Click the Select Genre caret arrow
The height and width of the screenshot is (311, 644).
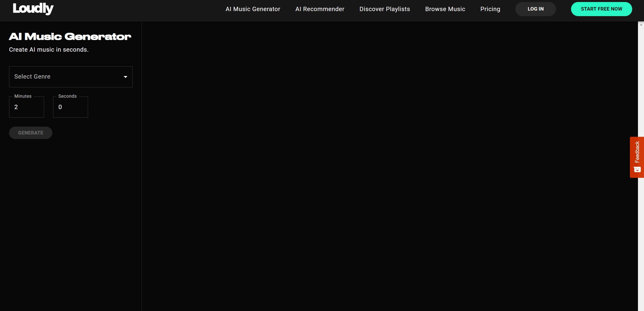coord(125,77)
